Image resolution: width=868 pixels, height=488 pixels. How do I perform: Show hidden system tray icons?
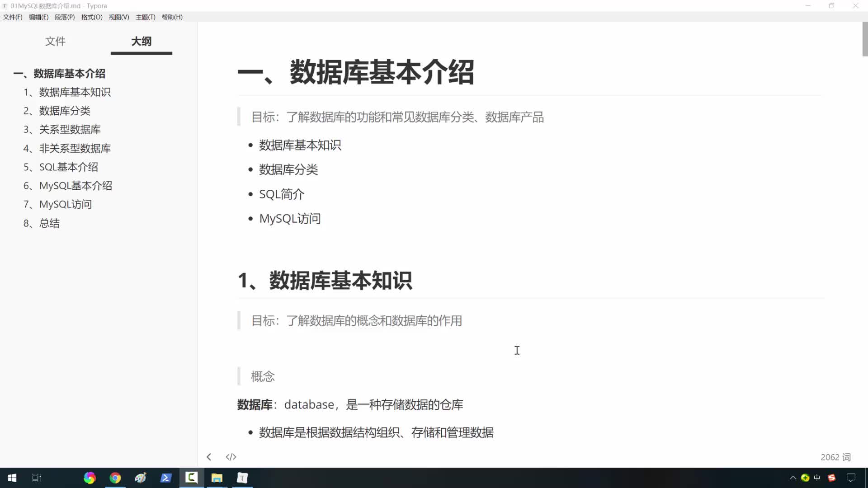(x=793, y=478)
